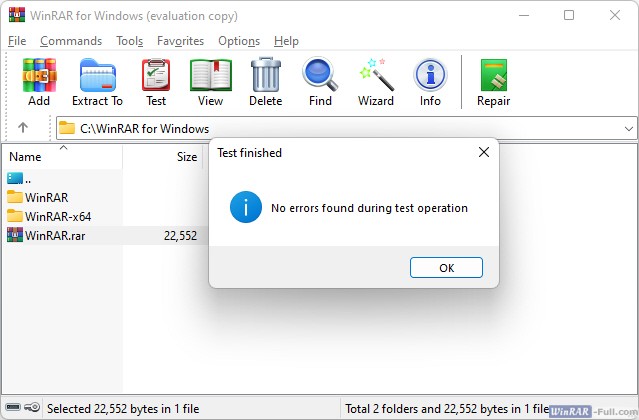Expand the address path dropdown arrow

click(628, 129)
